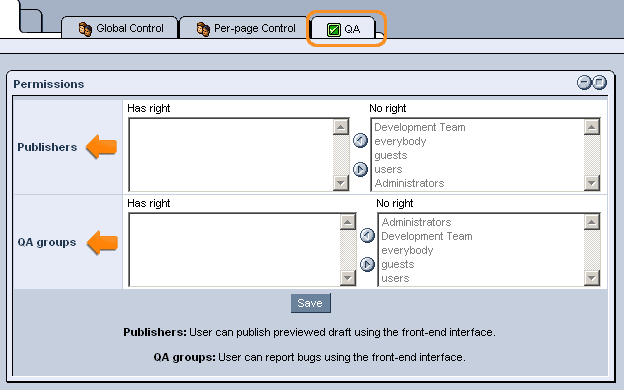Click scroll up arrow of Publishers Has right list
624x390 pixels.
[341, 127]
